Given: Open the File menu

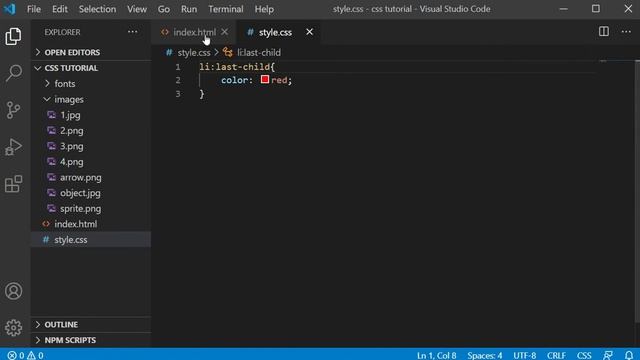Looking at the screenshot, I should [33, 9].
